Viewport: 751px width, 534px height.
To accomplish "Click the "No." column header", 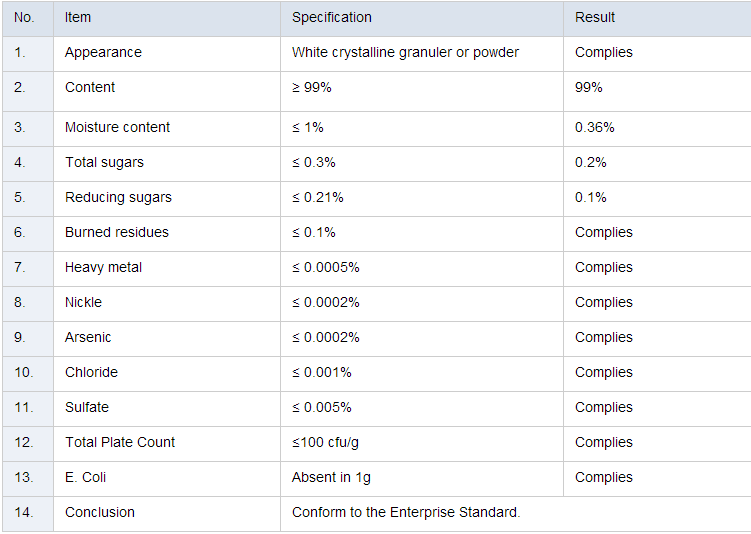I will point(25,17).
